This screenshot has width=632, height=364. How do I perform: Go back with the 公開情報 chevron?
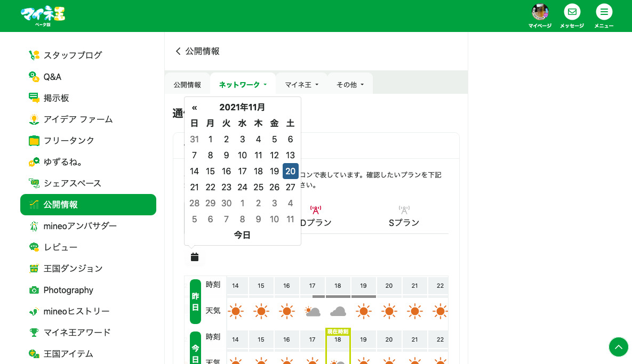coord(178,51)
